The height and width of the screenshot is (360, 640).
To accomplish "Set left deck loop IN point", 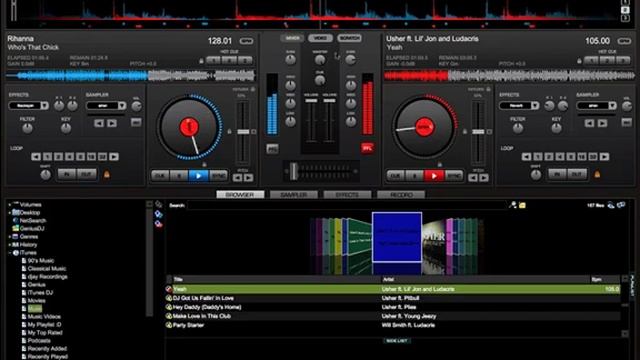I will tap(67, 175).
